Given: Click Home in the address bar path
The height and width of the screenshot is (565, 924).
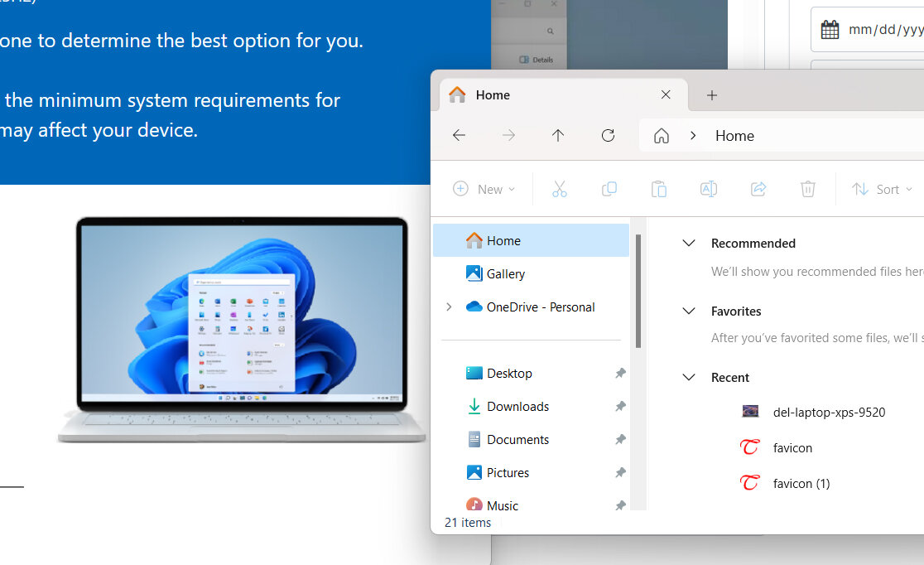Looking at the screenshot, I should tap(734, 136).
